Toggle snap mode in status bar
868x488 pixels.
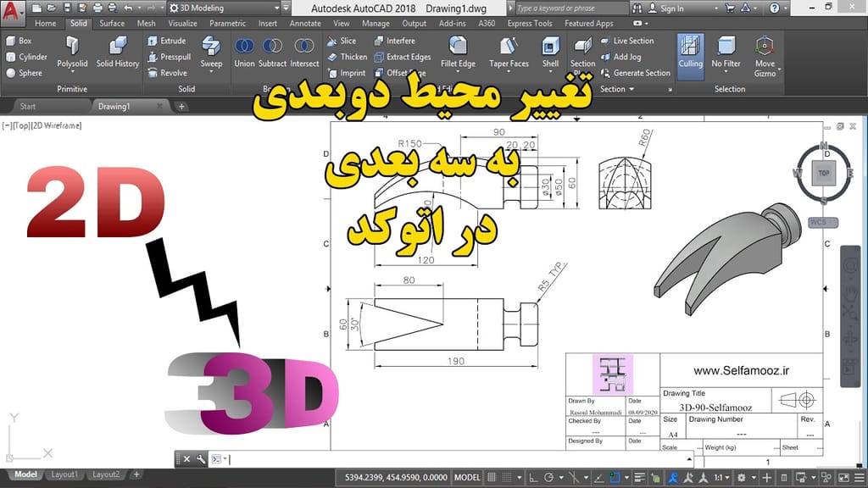pyautogui.click(x=507, y=478)
